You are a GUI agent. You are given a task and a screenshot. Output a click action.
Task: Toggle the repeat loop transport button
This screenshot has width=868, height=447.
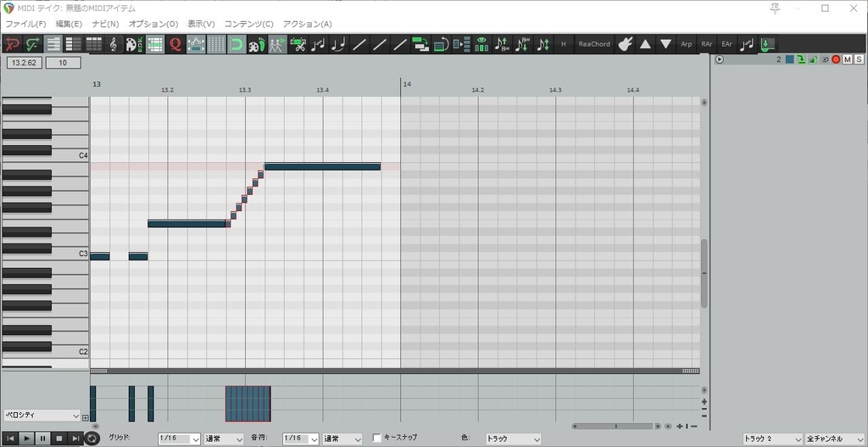point(92,439)
